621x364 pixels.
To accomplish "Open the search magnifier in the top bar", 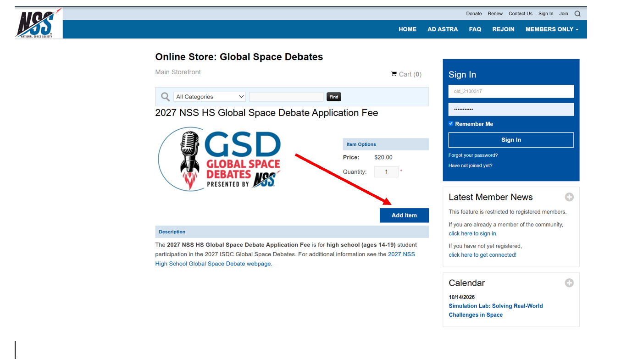I will coord(577,14).
